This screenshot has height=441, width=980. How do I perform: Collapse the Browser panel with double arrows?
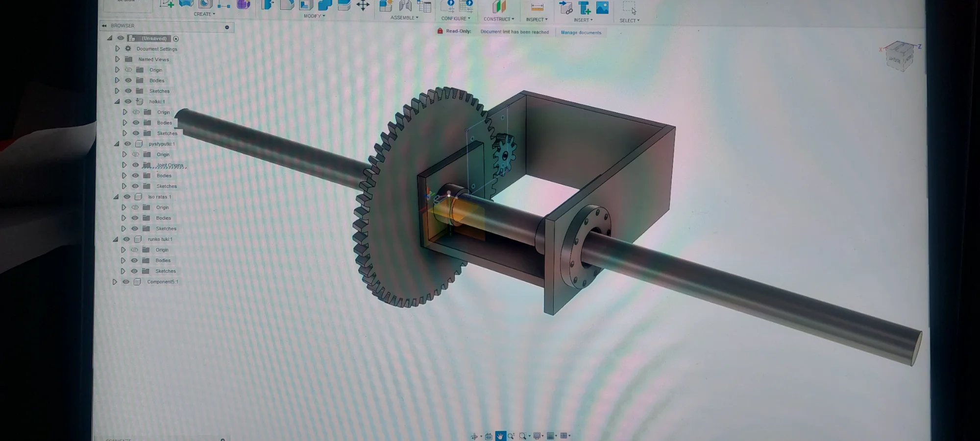[x=104, y=25]
